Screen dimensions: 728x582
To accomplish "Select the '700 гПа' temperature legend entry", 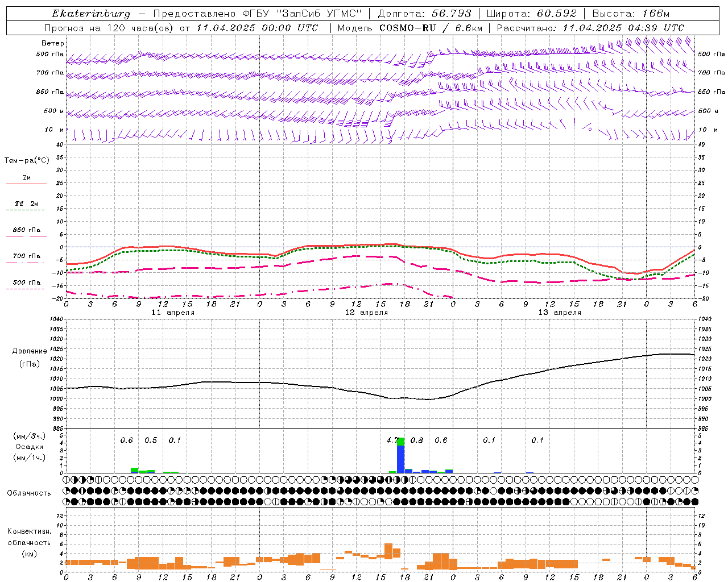I will tap(27, 256).
